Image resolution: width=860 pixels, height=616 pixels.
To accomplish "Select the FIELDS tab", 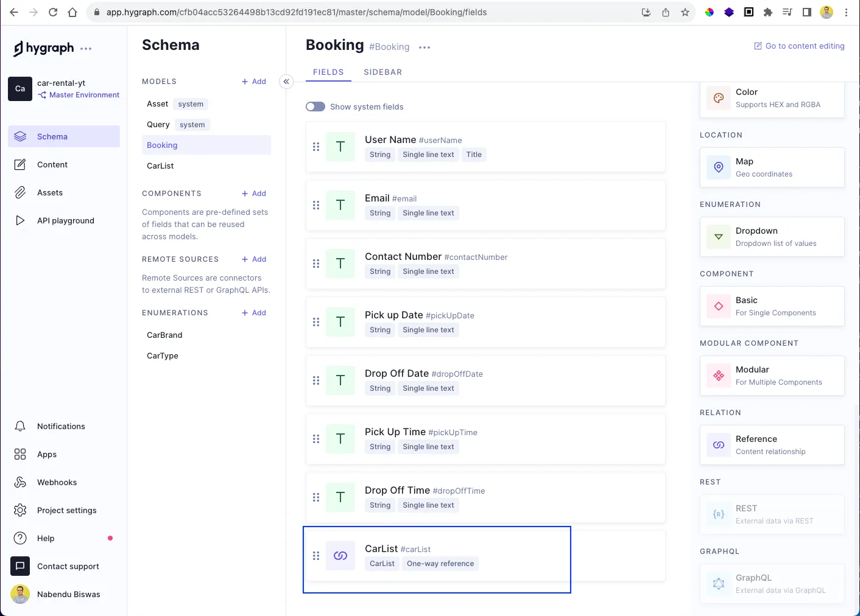I will (328, 72).
